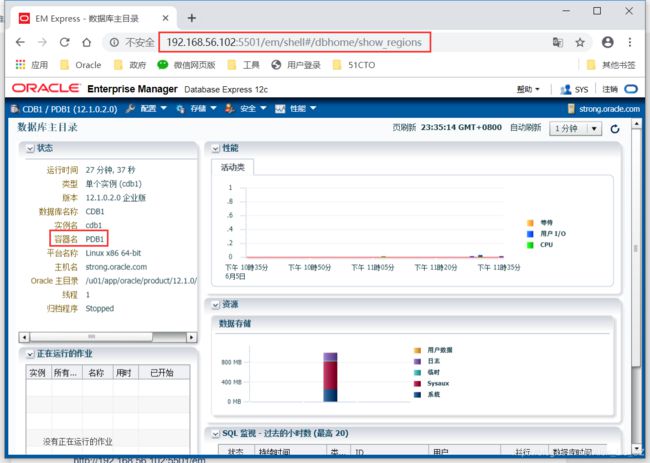Sort jobs by 已开始 column

pos(164,373)
